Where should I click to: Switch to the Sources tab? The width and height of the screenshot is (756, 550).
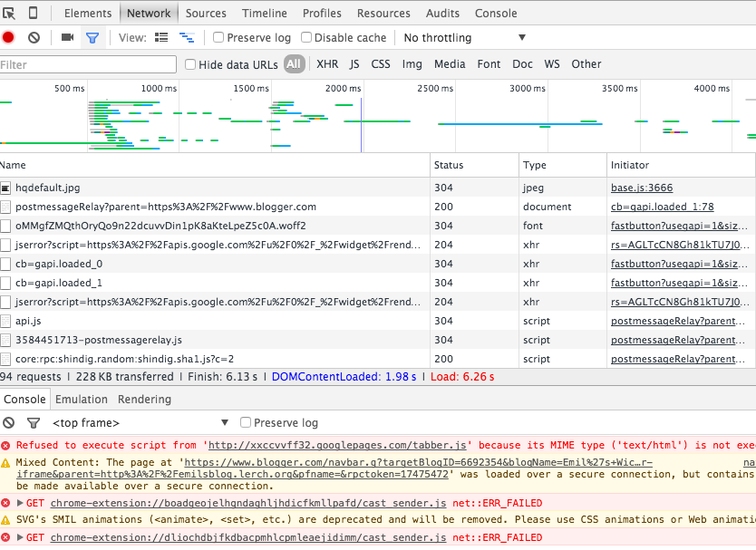point(206,13)
